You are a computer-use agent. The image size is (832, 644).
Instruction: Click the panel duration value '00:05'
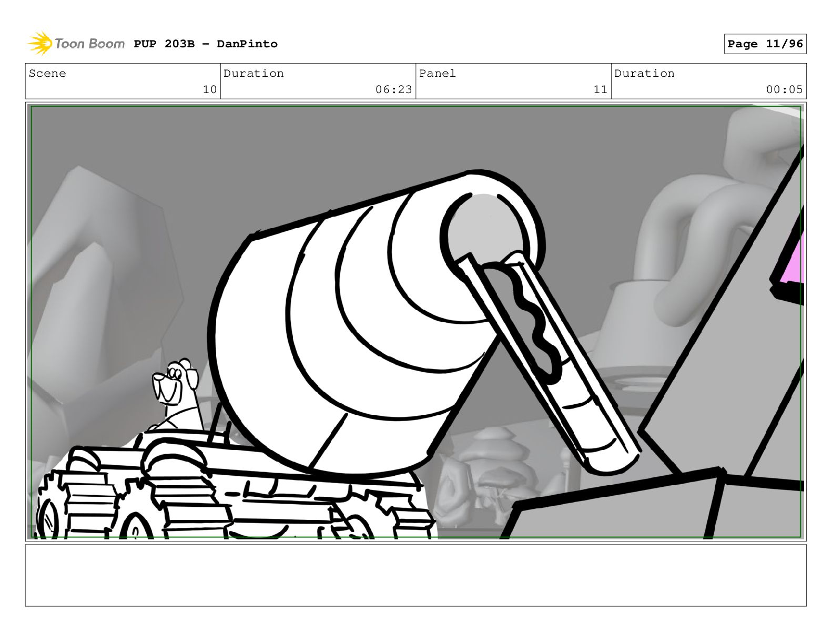point(785,90)
